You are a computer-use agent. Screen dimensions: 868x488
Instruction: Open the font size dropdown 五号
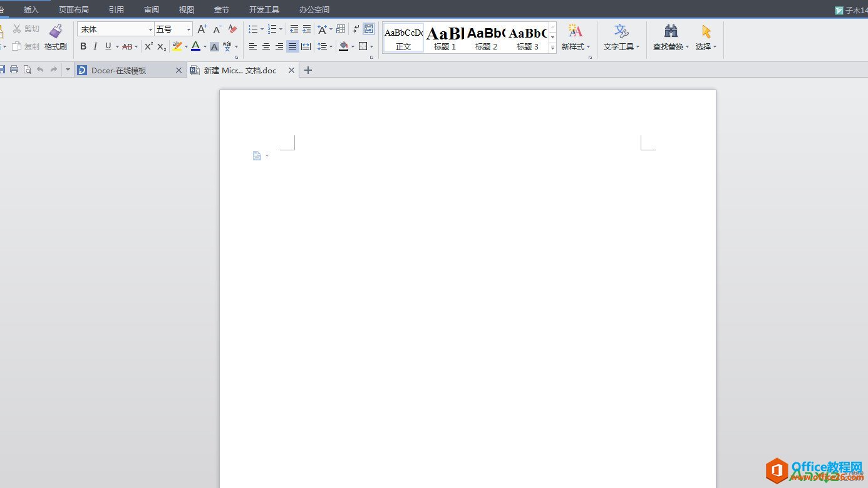pyautogui.click(x=189, y=29)
